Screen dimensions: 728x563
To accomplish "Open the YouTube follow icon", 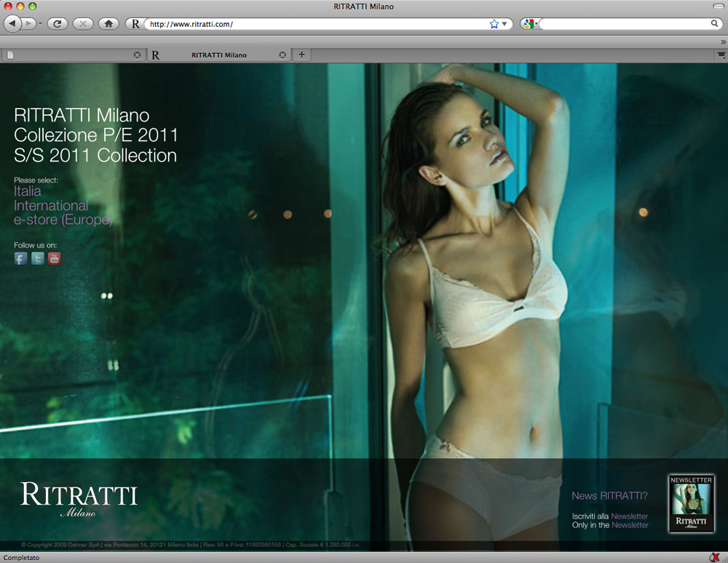I will click(x=55, y=258).
